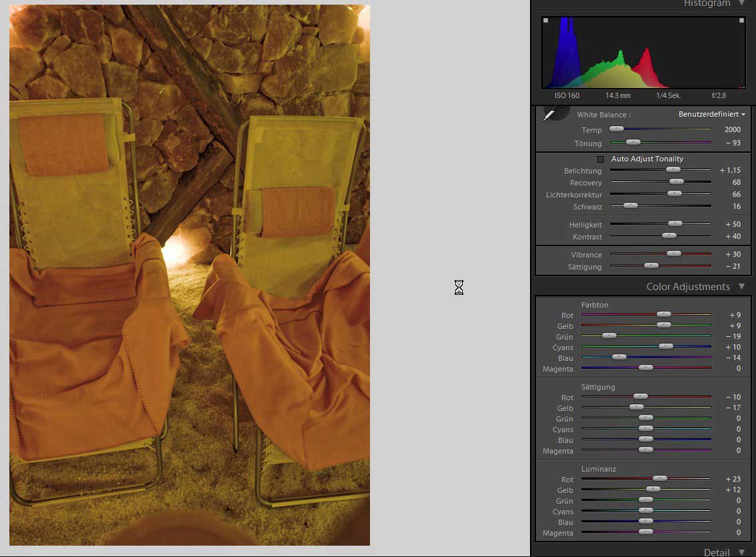Click the Temp value field showing 2000
The width and height of the screenshot is (756, 557).
732,130
